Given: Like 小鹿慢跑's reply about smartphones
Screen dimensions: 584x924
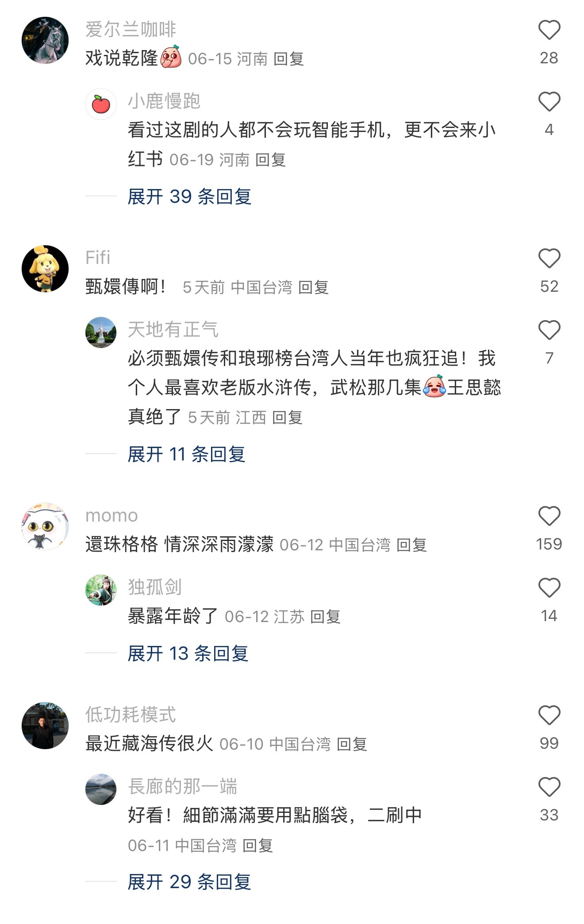Looking at the screenshot, I should (549, 102).
